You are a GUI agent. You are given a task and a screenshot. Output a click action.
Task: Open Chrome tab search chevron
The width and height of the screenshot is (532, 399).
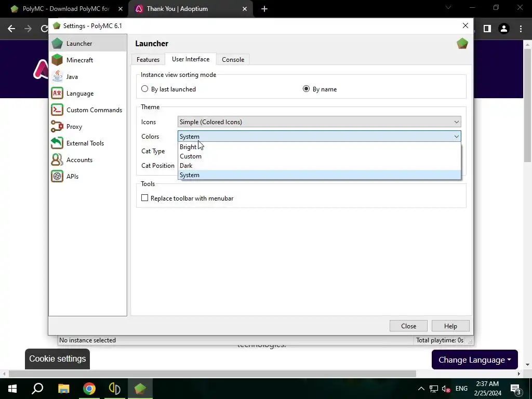(x=448, y=8)
